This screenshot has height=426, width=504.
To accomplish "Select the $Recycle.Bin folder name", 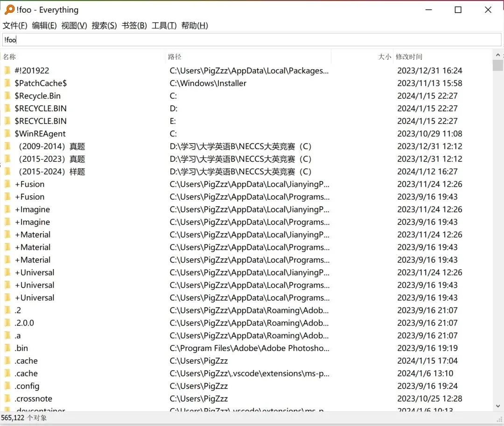I will point(37,96).
